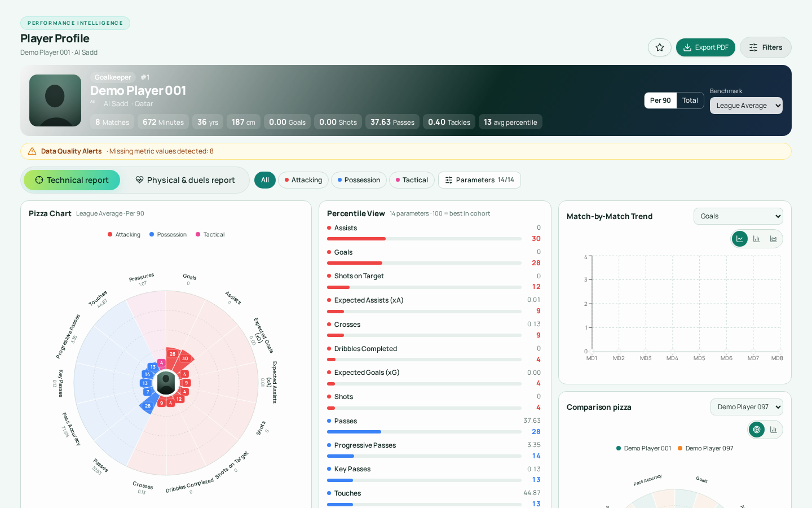Click the Demo Player 097 orange legend marker

[680, 448]
